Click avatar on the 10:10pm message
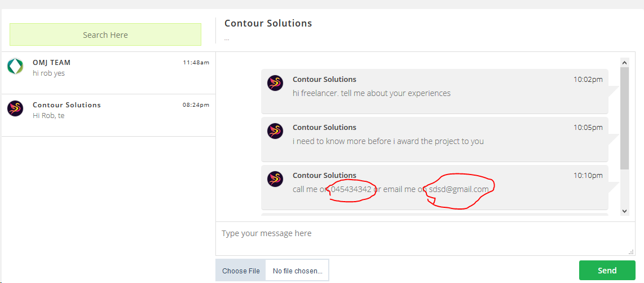The width and height of the screenshot is (644, 283). point(275,179)
